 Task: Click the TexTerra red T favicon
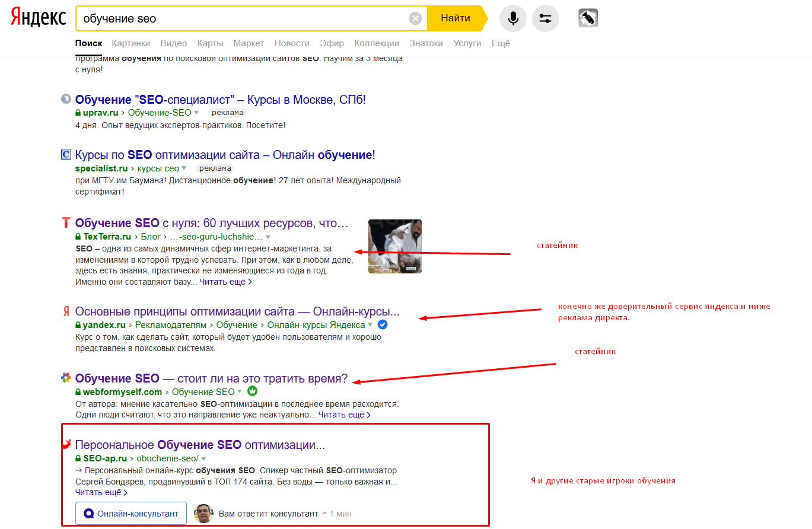tap(66, 223)
